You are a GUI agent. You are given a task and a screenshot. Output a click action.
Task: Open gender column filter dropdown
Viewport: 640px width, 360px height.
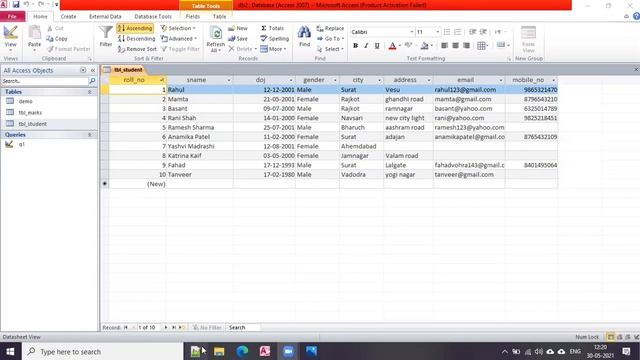(335, 80)
